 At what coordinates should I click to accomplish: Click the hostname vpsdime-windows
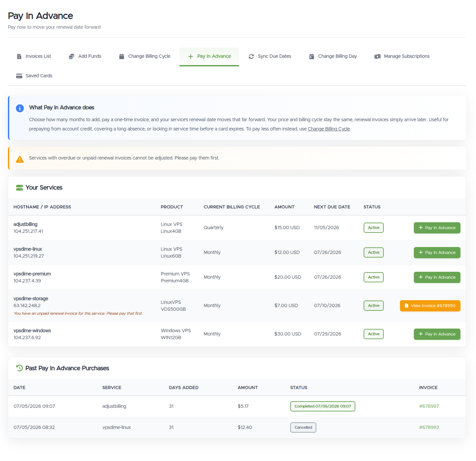[x=32, y=331]
